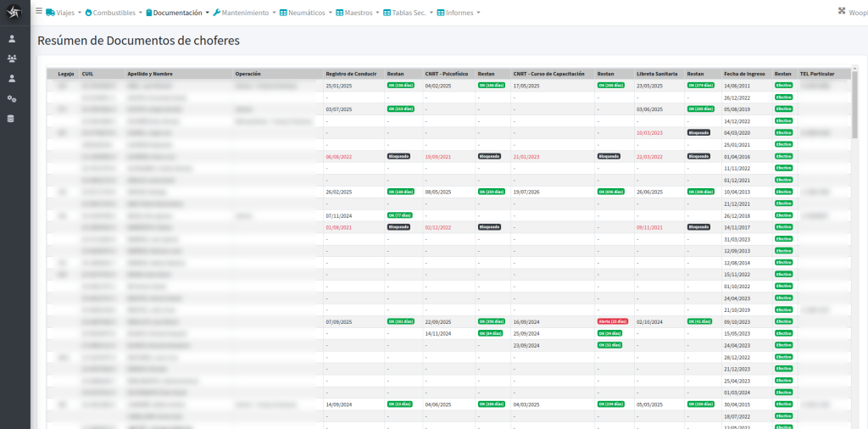Click the Registro de Conducir column header

(x=351, y=74)
